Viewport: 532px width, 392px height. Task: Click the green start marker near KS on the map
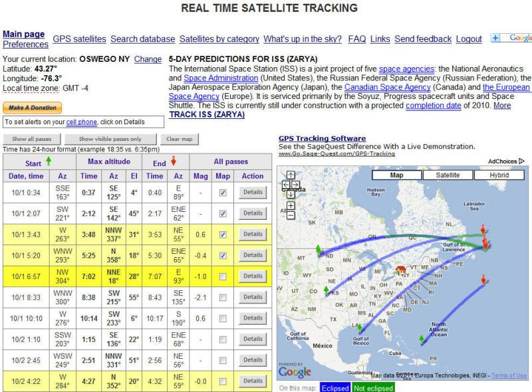coord(327,290)
